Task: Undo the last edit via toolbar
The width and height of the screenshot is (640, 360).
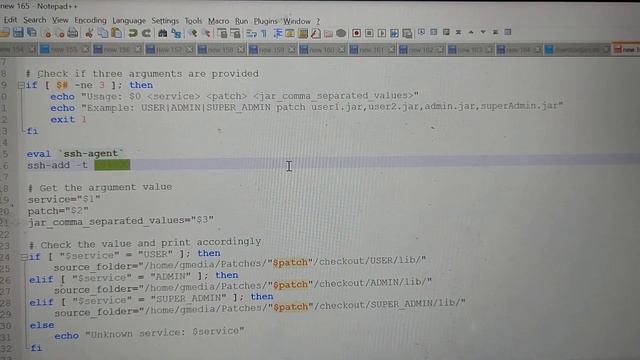Action: tap(132, 33)
